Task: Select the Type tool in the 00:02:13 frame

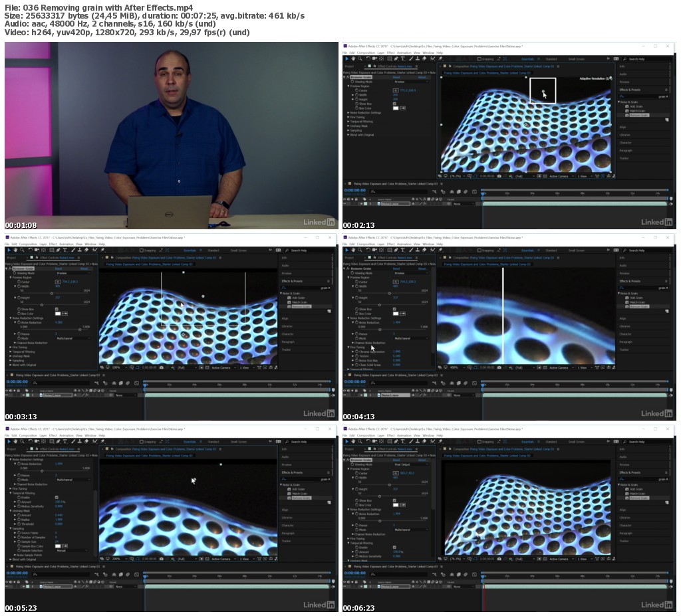Action: point(402,58)
